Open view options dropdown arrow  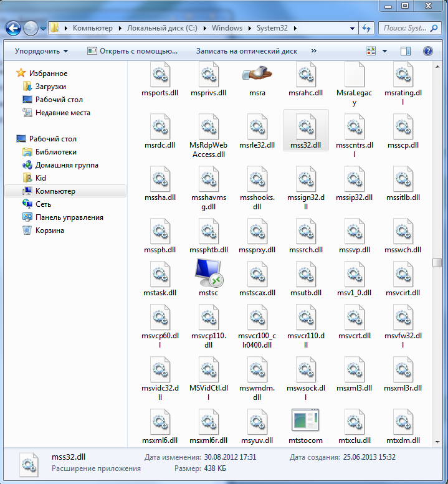(384, 51)
